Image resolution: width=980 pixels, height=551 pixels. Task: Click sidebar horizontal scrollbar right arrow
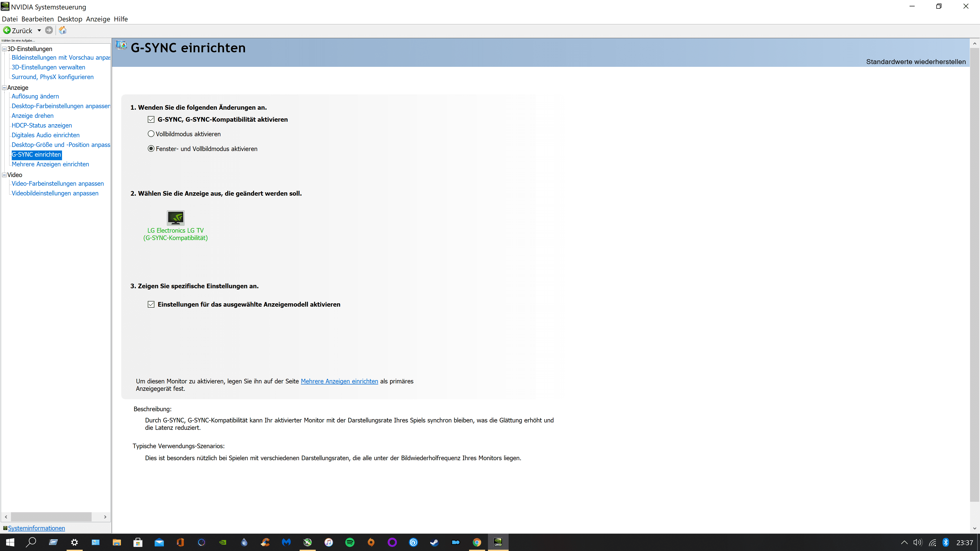pyautogui.click(x=105, y=517)
